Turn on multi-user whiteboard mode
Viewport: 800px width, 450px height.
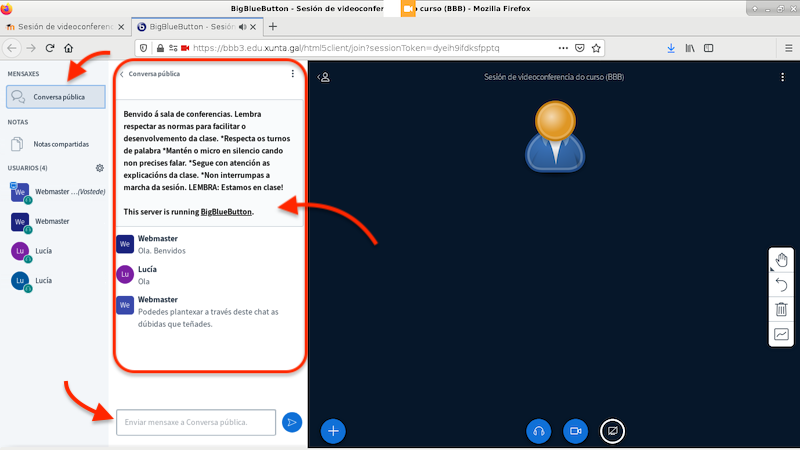782,335
